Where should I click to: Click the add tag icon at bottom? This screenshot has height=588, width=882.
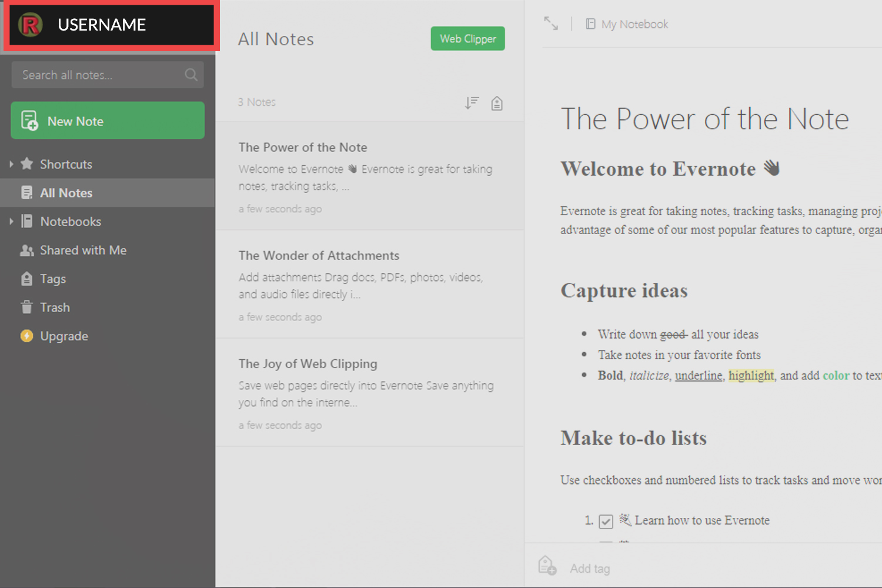(547, 566)
